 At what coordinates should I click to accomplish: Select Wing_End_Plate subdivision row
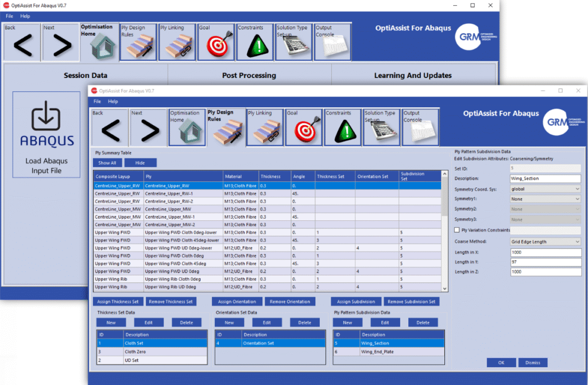point(389,352)
